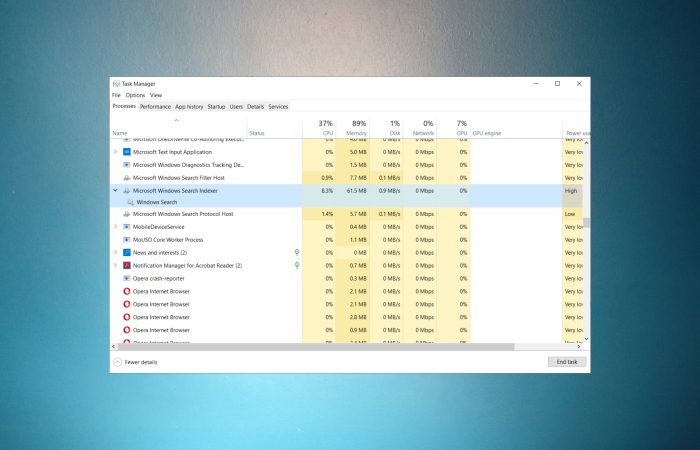The image size is (700, 450).
Task: Open the App history tab
Action: [189, 107]
